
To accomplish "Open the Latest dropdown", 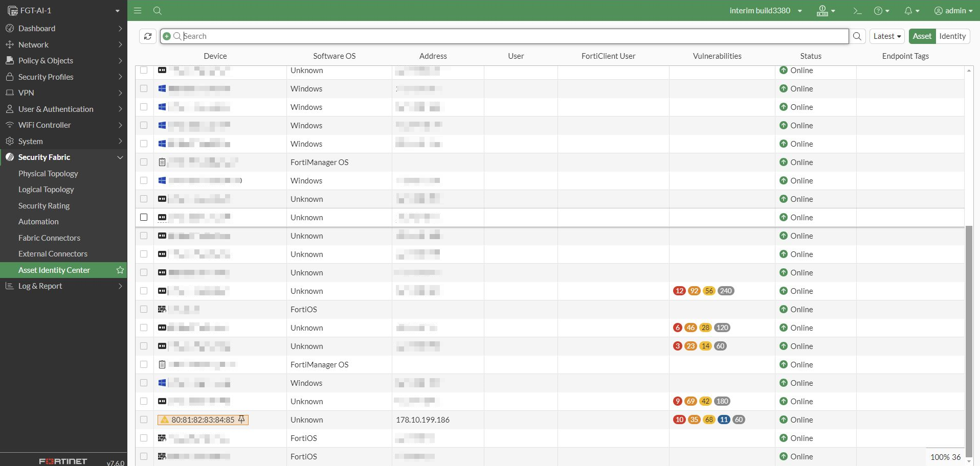I will (x=886, y=36).
